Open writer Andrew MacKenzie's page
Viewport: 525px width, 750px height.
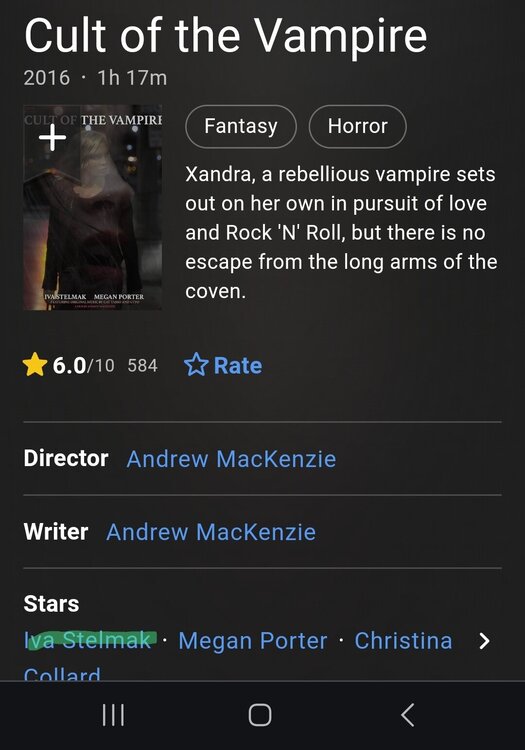(x=211, y=532)
